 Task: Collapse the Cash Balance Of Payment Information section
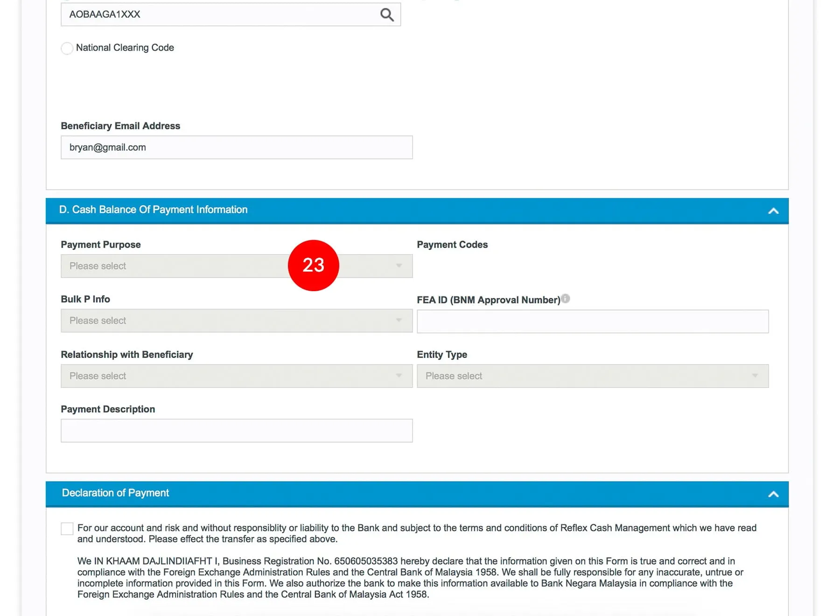(x=773, y=211)
